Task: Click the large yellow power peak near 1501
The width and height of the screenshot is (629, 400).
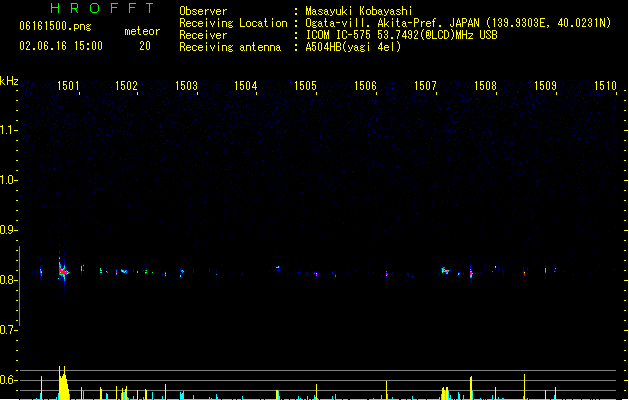Action: pyautogui.click(x=63, y=383)
